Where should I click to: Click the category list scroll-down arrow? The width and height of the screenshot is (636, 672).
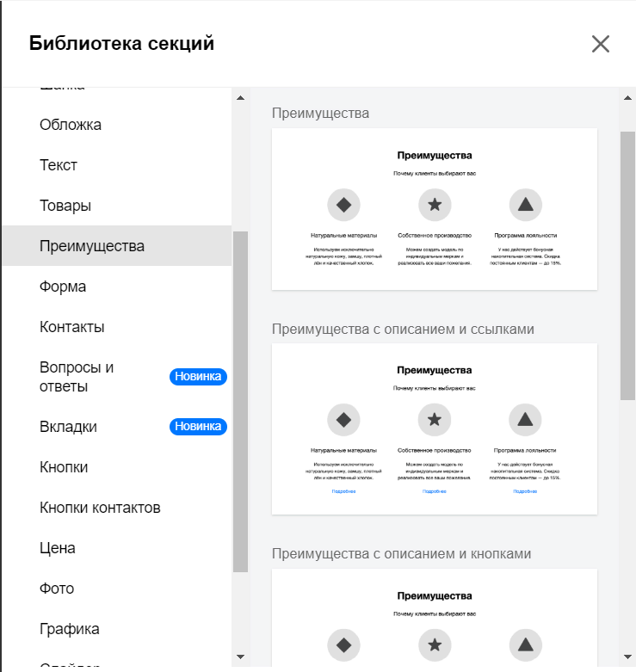[x=240, y=657]
